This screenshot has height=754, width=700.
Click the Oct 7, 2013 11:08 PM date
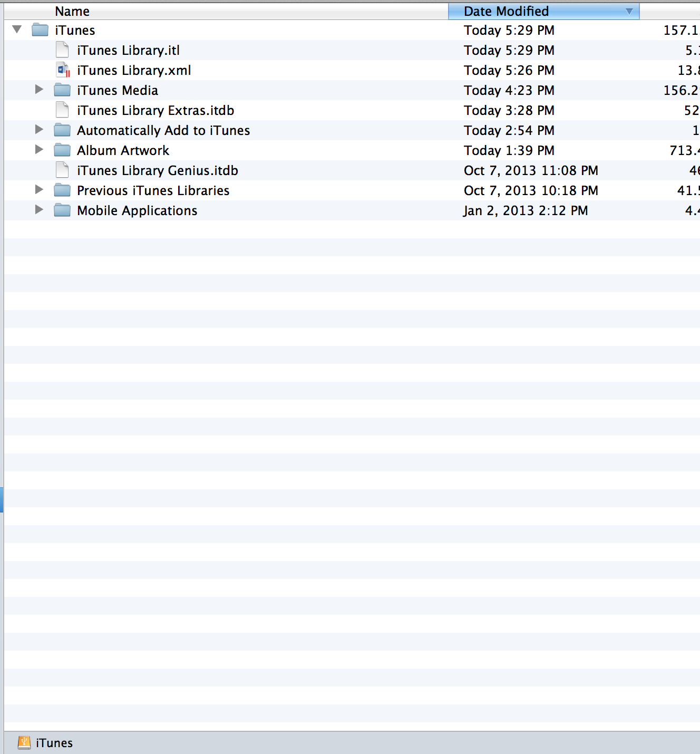tap(531, 170)
